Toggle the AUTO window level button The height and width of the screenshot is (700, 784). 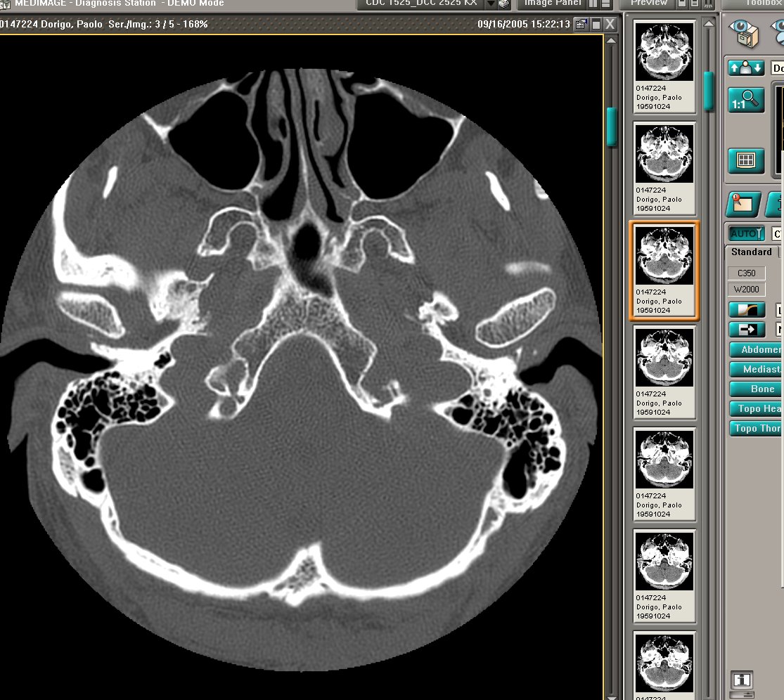[745, 233]
